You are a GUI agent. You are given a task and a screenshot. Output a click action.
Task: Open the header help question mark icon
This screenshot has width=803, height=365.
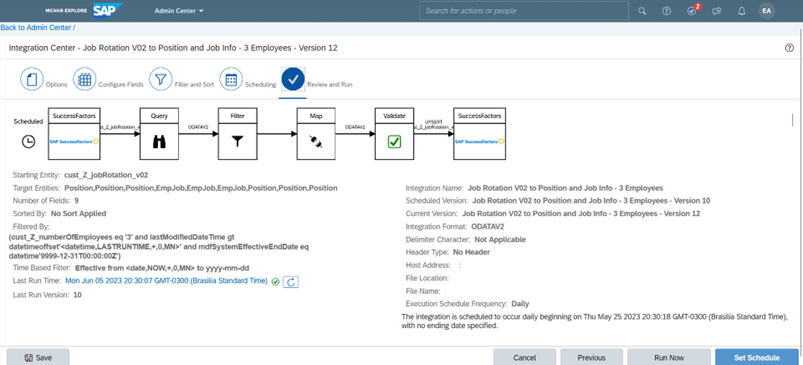[666, 11]
